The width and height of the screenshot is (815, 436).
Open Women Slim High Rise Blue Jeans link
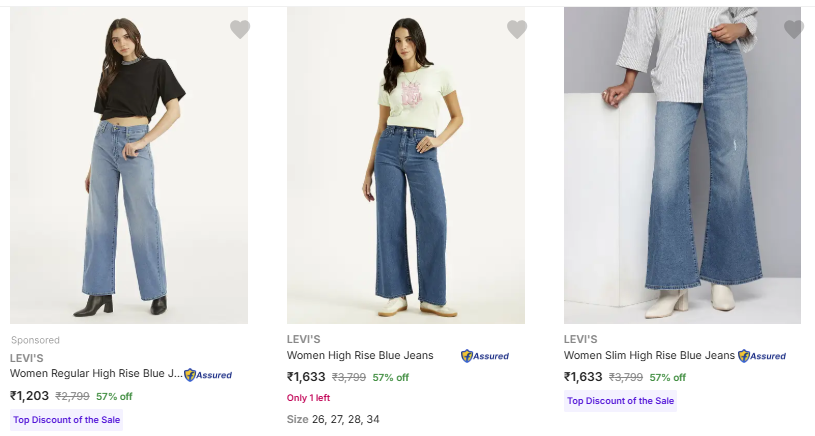coord(649,355)
